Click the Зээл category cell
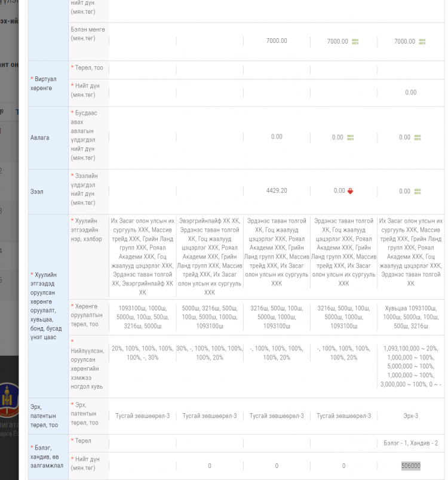 coord(48,192)
